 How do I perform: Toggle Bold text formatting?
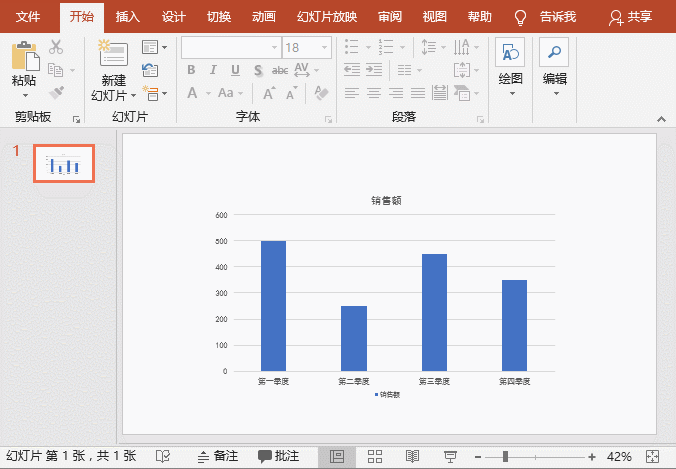pyautogui.click(x=190, y=70)
